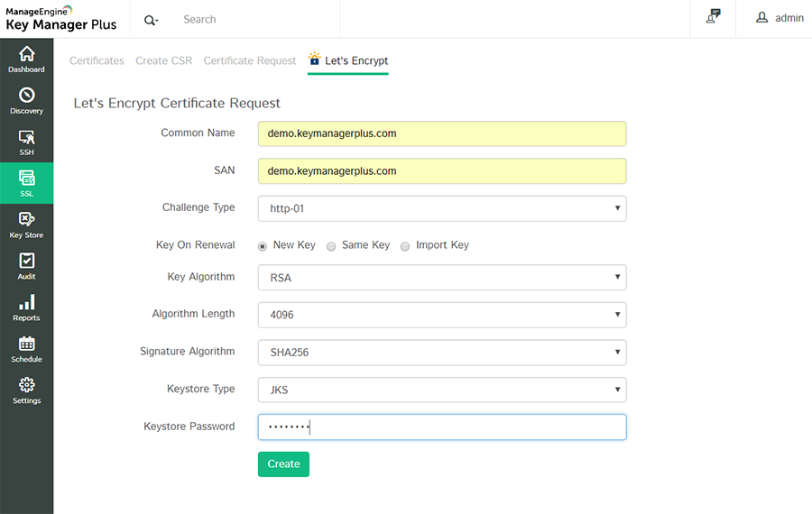The image size is (812, 514).
Task: Open the Settings gear in sidebar
Action: click(26, 390)
